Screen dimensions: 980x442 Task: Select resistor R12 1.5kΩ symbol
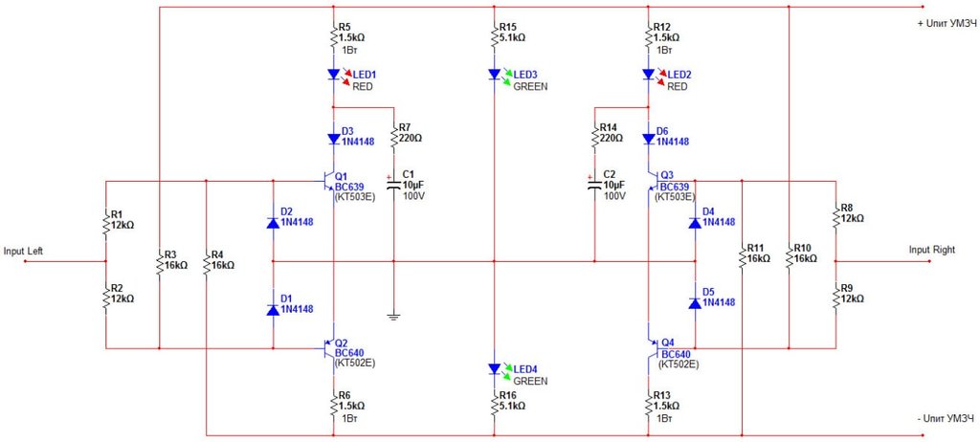point(648,37)
